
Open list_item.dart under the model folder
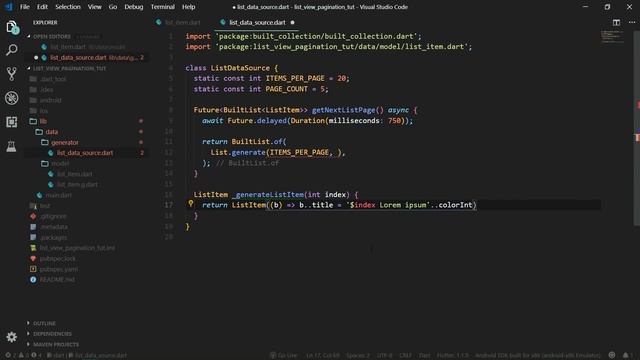point(75,174)
